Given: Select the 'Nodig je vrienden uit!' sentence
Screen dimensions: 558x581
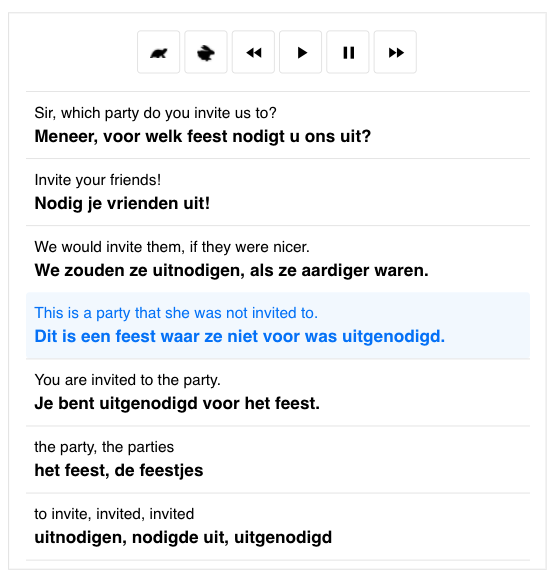Looking at the screenshot, I should coord(122,203).
